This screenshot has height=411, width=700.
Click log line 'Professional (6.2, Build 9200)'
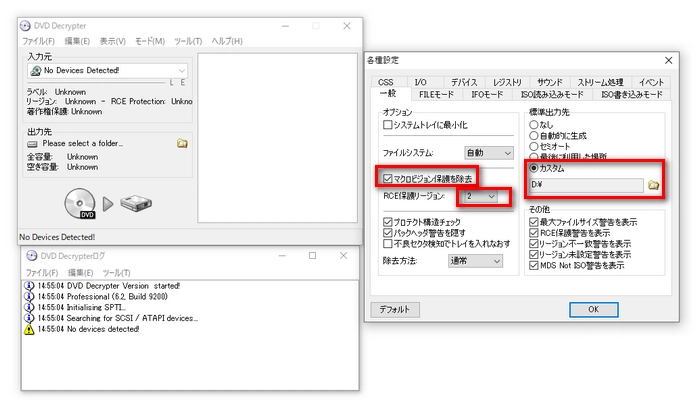click(117, 297)
